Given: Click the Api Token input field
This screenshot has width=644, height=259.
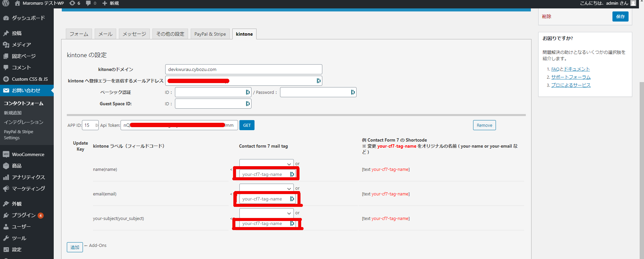Looking at the screenshot, I should point(179,125).
